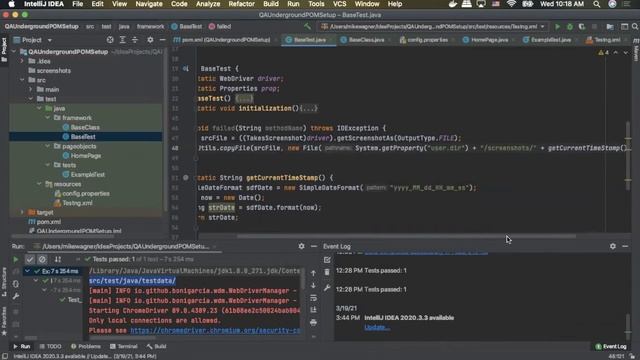
Task: Expand all nodes in Project panel
Action: [122, 40]
